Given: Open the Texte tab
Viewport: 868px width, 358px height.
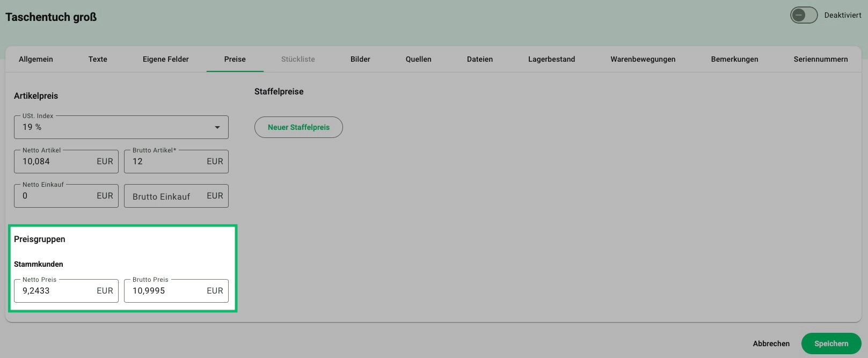Looking at the screenshot, I should [98, 59].
